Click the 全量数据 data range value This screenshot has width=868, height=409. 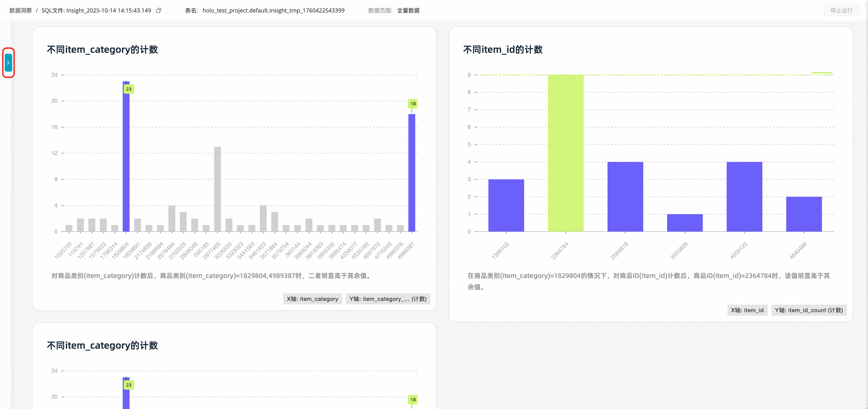pyautogui.click(x=408, y=10)
